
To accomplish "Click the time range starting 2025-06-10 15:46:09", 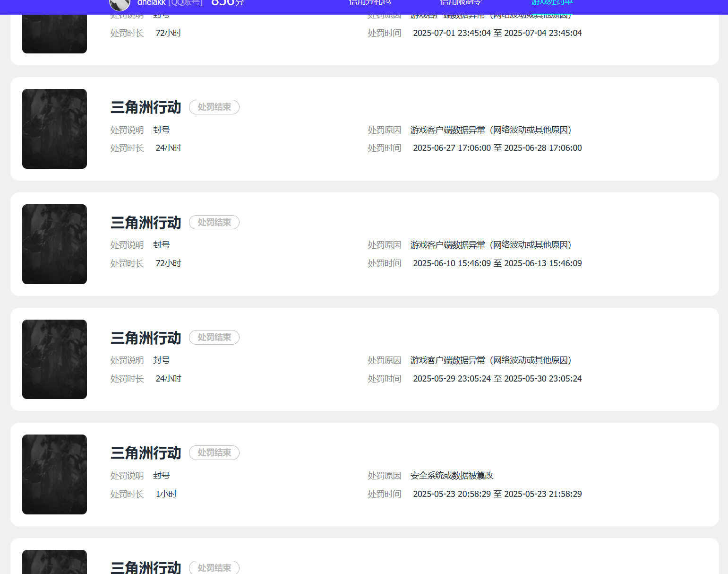I will [x=497, y=263].
